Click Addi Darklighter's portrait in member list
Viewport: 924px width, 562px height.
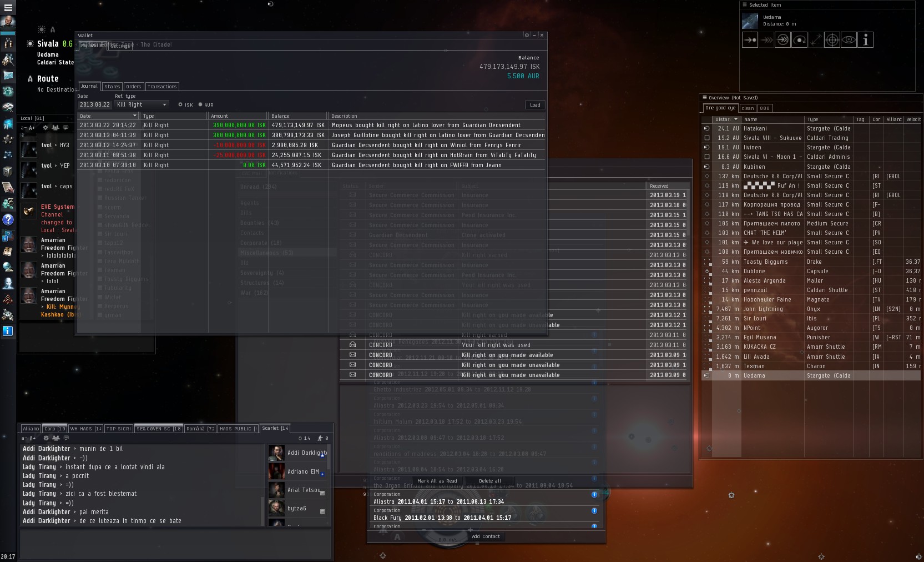click(x=276, y=453)
